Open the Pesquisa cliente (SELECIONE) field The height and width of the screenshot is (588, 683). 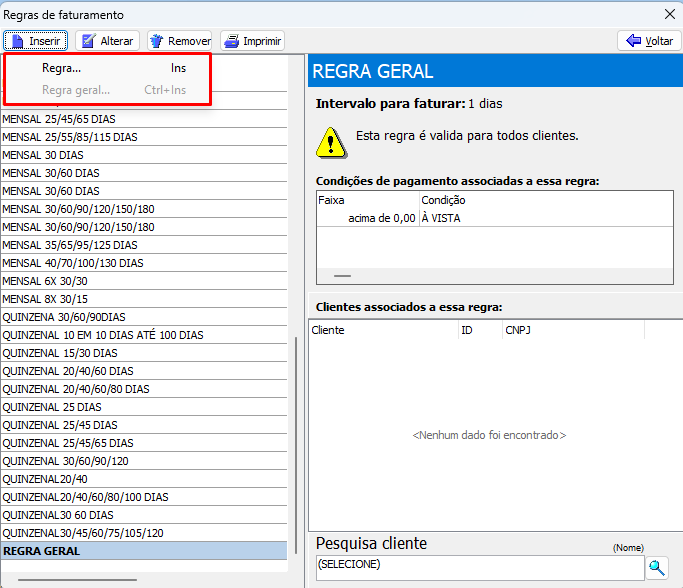(478, 566)
